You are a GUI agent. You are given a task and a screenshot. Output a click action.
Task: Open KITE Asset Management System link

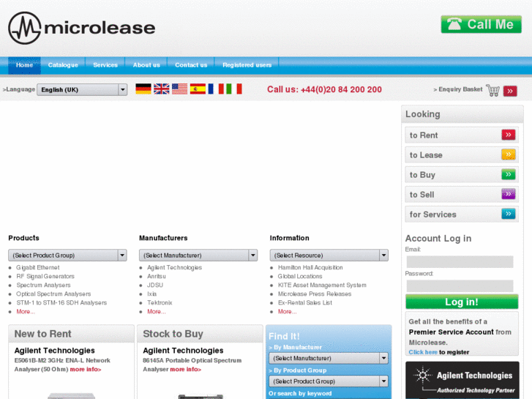(322, 286)
